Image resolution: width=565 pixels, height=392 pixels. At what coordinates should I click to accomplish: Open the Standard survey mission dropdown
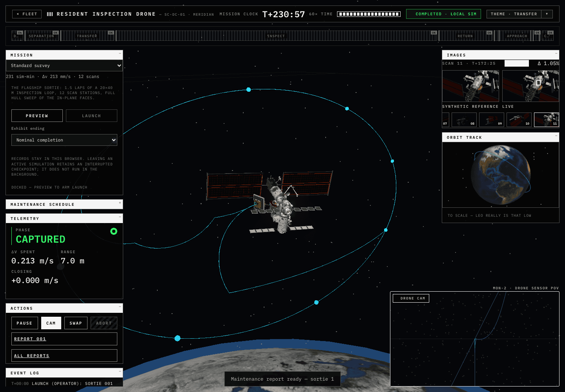(64, 65)
